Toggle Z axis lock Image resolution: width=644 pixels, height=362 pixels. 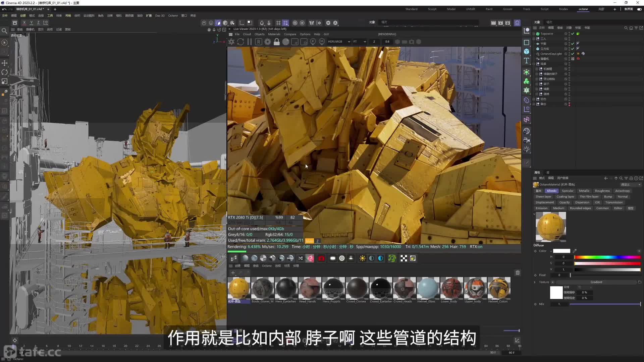point(38,23)
